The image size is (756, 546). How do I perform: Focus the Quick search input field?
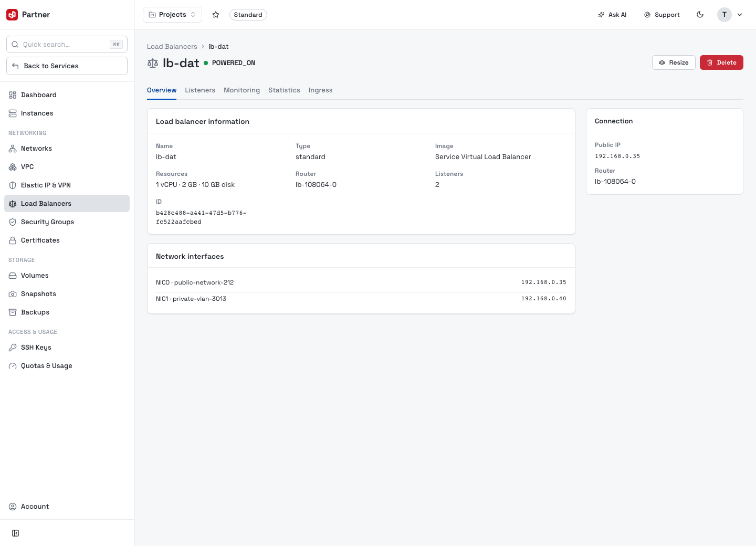(67, 44)
